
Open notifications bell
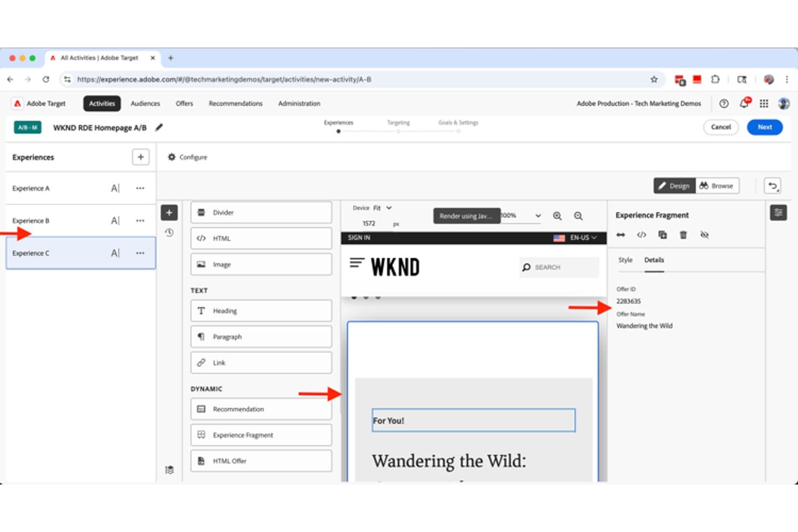point(744,103)
